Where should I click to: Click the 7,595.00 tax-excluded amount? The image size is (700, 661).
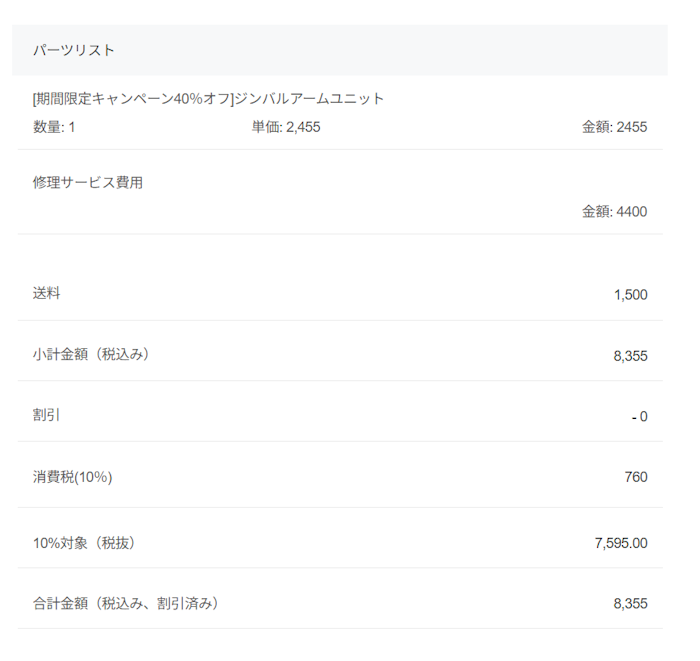(x=621, y=543)
